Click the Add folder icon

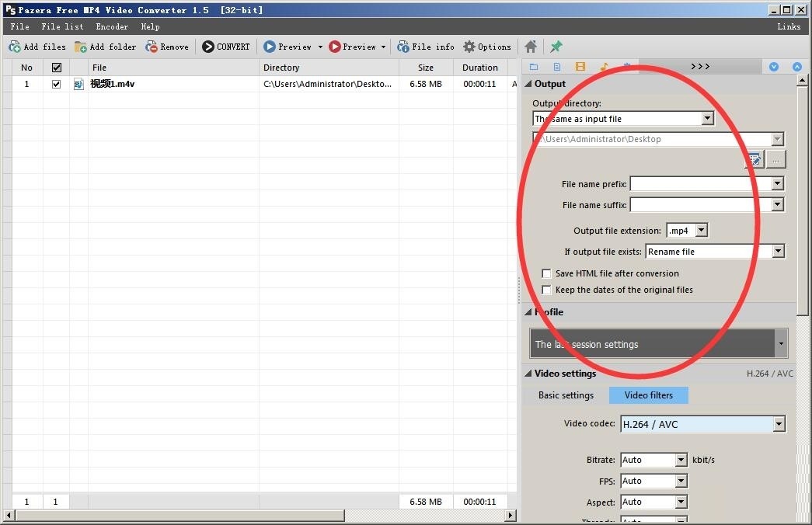pyautogui.click(x=80, y=47)
